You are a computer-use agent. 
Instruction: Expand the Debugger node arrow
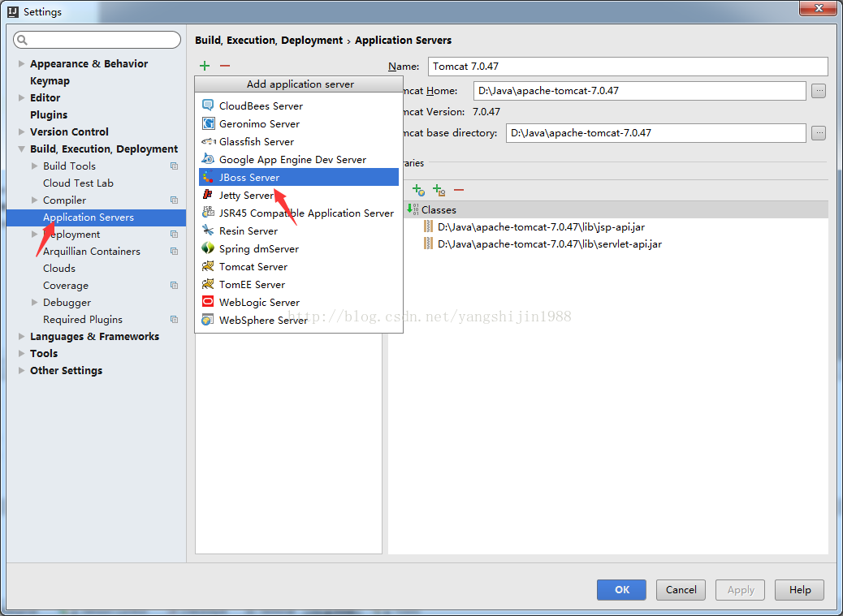[x=34, y=303]
